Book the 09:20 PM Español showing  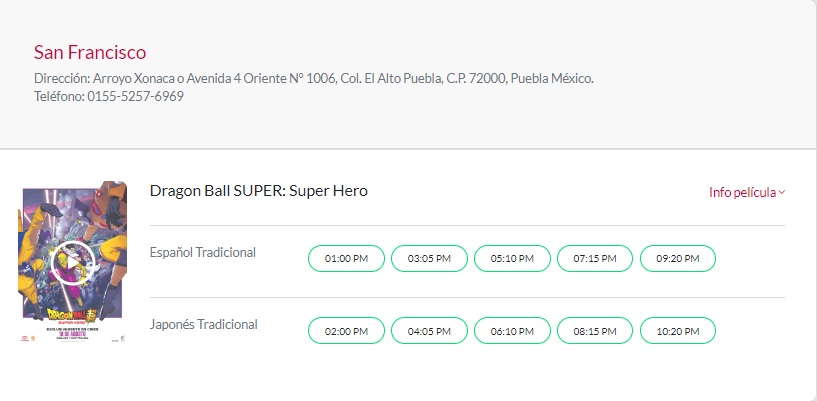pyautogui.click(x=678, y=258)
